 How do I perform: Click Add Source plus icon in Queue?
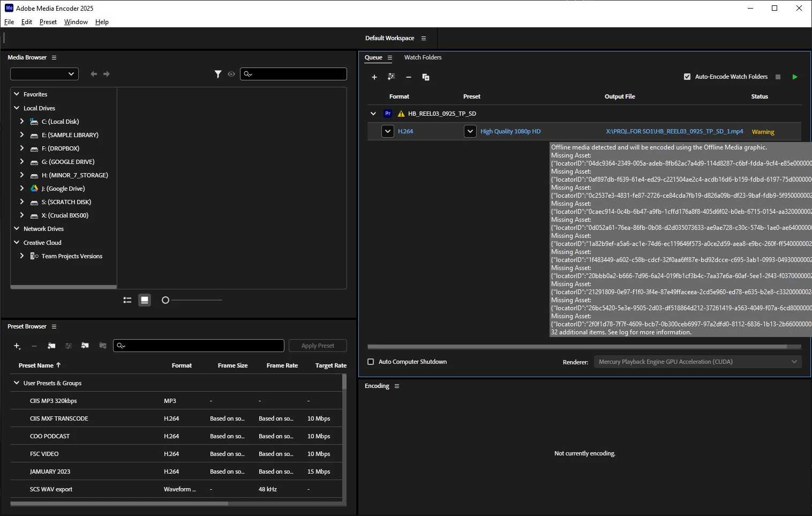click(374, 77)
